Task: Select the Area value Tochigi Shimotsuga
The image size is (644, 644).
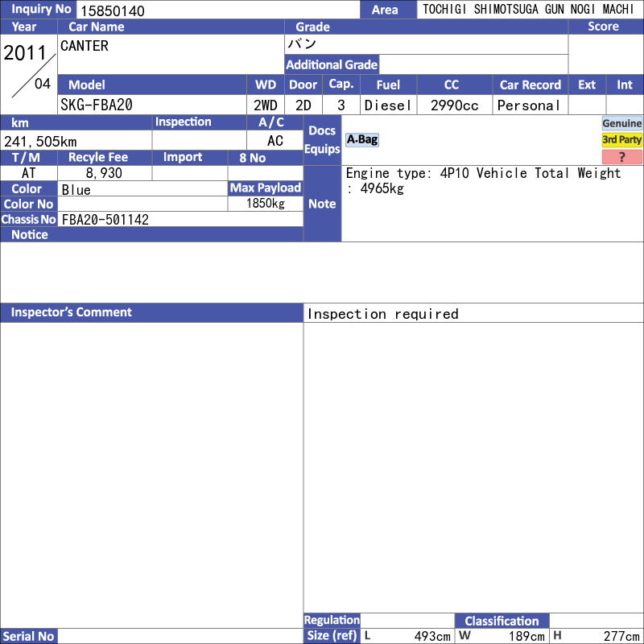Action: coord(529,10)
